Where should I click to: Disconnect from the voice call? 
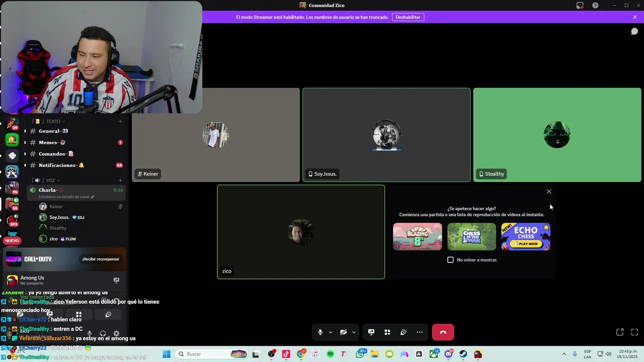(443, 332)
